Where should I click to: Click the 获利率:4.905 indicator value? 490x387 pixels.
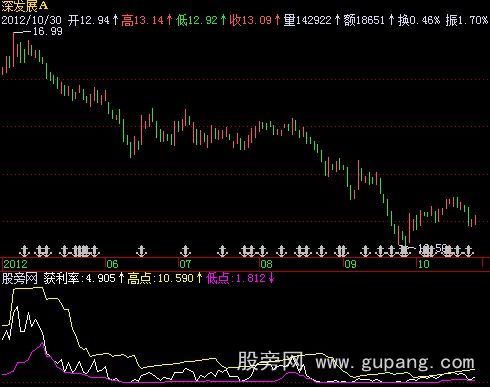[x=79, y=278]
